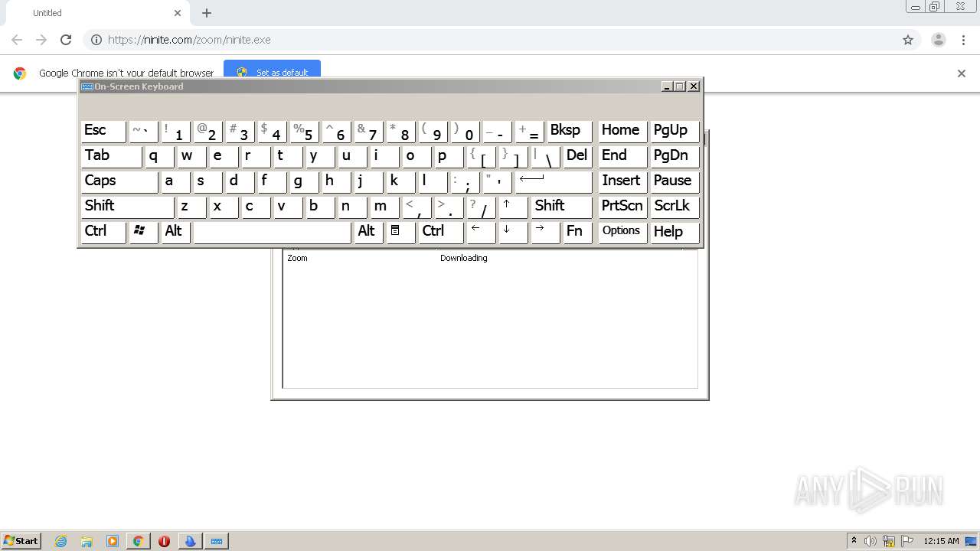Open a new tab with plus button
Screen dimensions: 980x551
click(x=207, y=13)
